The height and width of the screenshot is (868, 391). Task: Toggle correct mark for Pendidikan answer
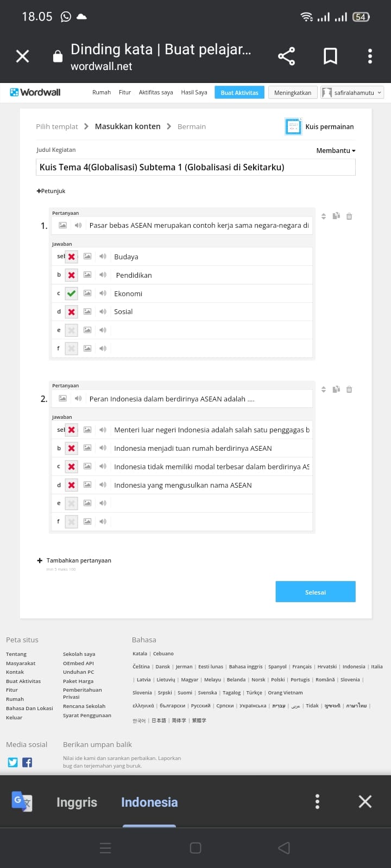pos(71,275)
